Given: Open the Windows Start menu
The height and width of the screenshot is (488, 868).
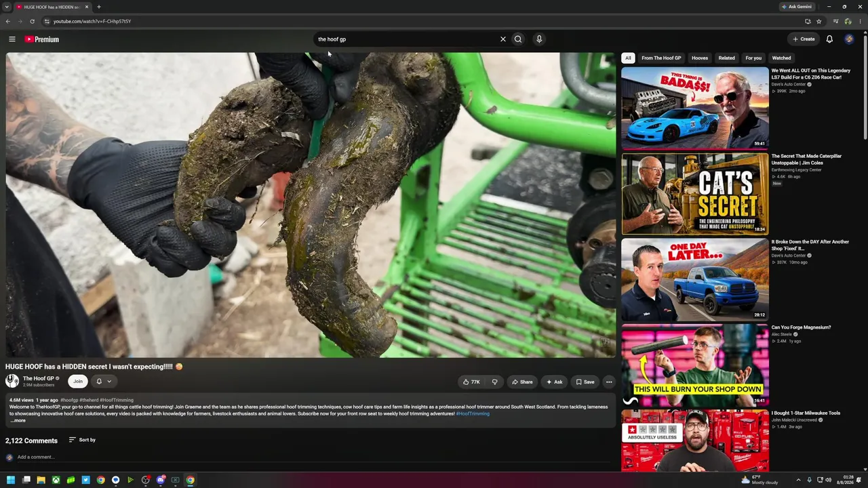Looking at the screenshot, I should click(x=11, y=480).
